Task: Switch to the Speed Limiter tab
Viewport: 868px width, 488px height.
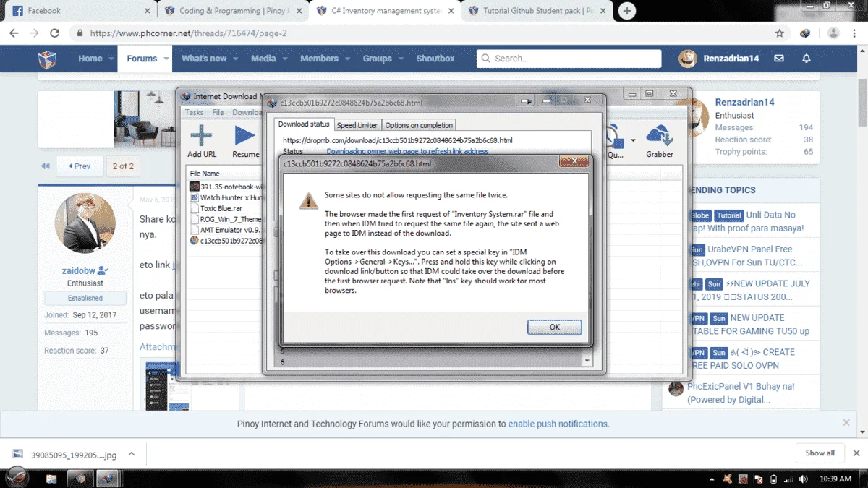Action: pos(357,125)
